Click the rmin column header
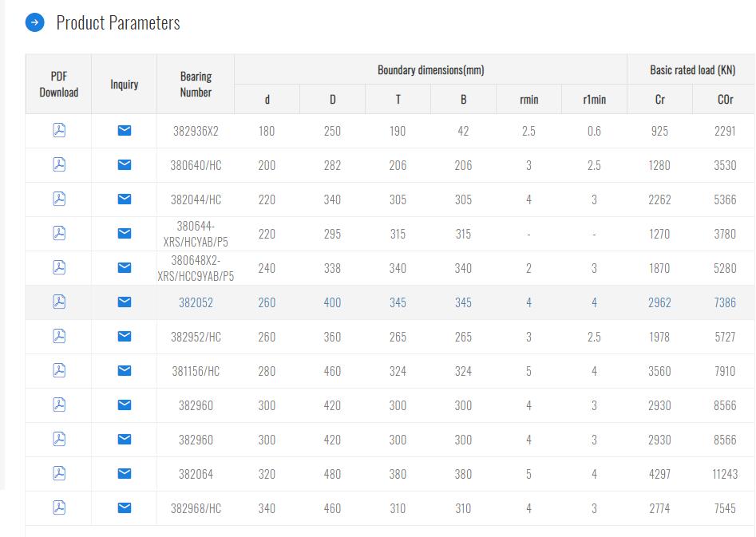The width and height of the screenshot is (756, 537). 528,99
